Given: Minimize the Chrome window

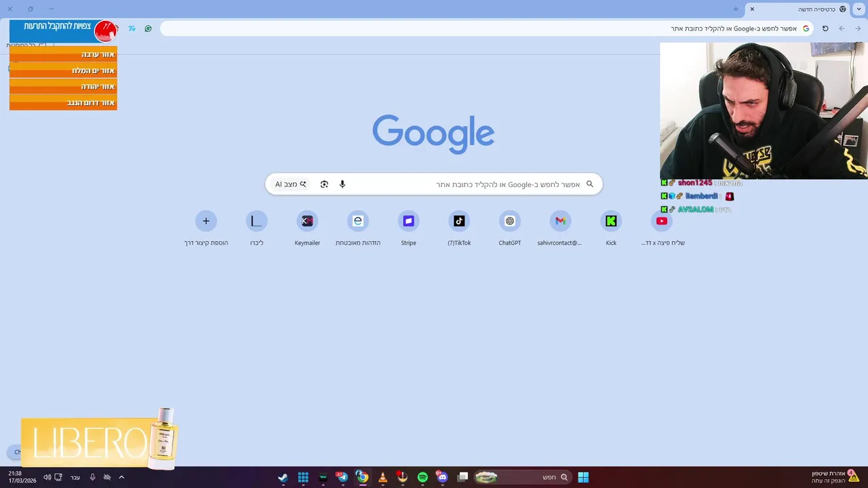Looking at the screenshot, I should pos(51,9).
